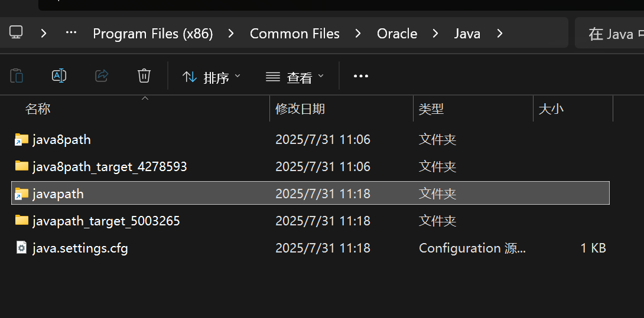Click the Share icon in toolbar

tap(102, 76)
